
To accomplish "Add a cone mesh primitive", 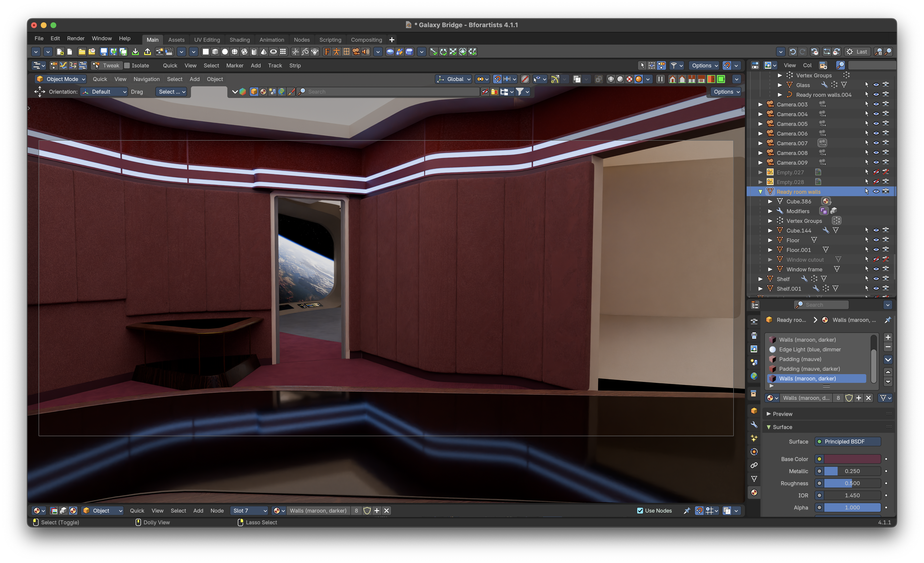I will 264,52.
